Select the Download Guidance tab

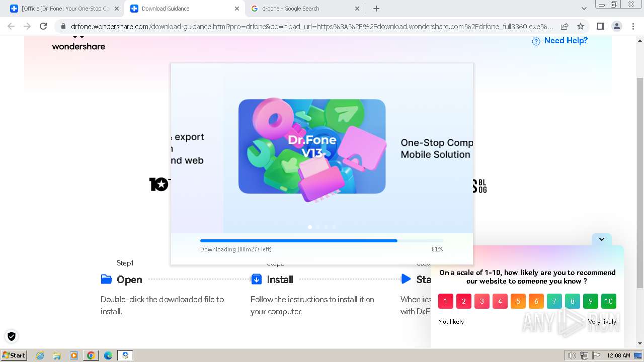pyautogui.click(x=184, y=9)
